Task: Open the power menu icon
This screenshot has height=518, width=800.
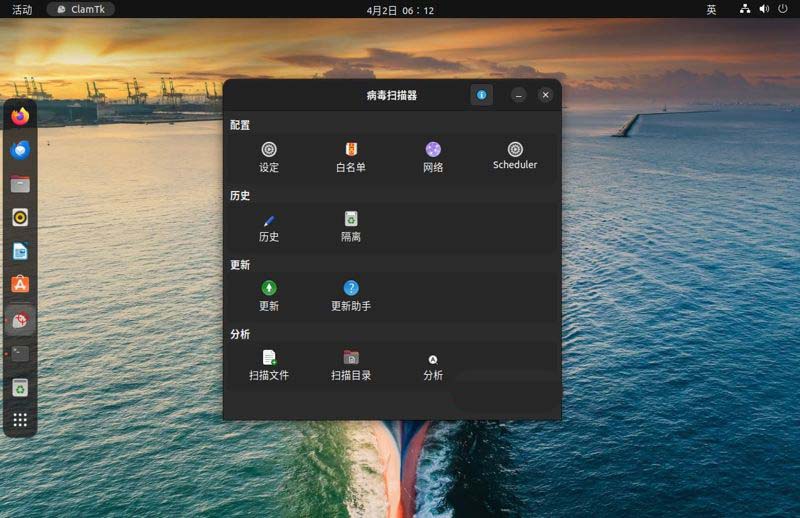Action: 783,9
